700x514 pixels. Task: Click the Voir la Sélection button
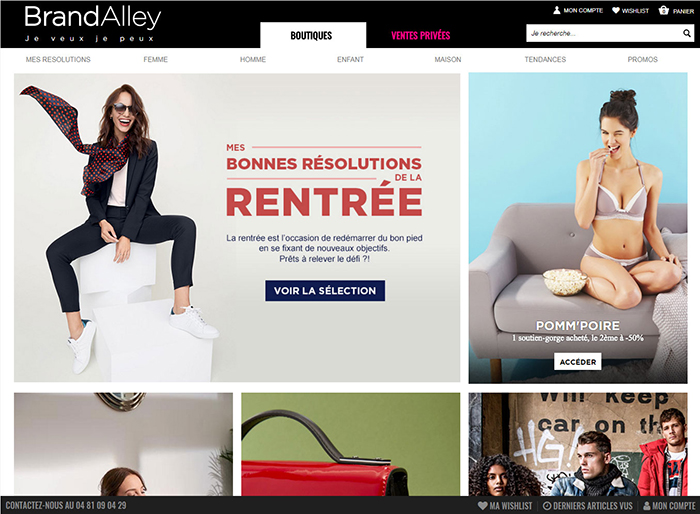pyautogui.click(x=325, y=291)
